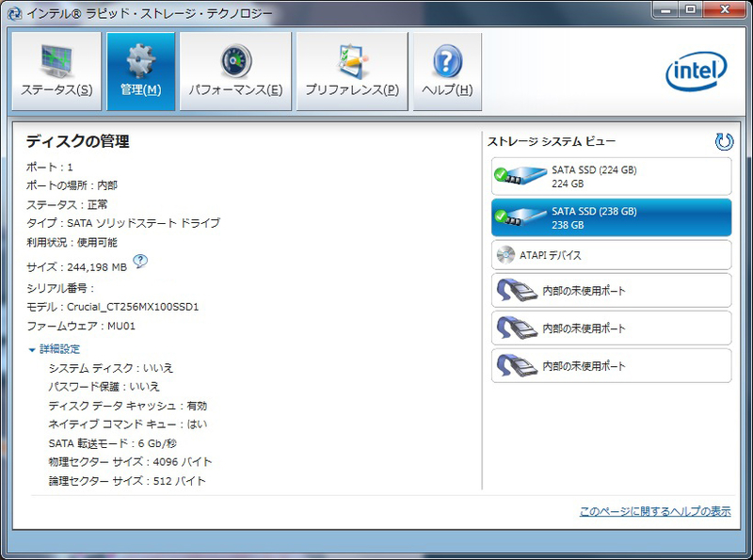Click the タイプ：SATA ソリッドステート ドライブ text

point(123,223)
